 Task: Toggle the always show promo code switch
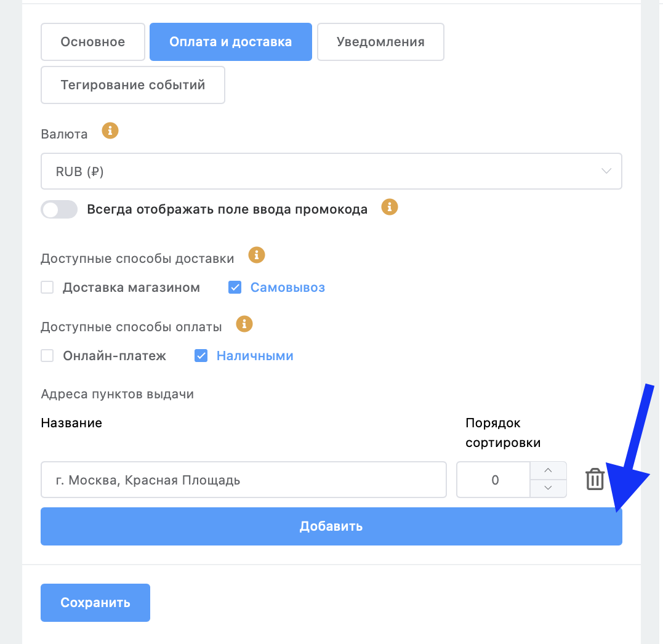coord(59,209)
